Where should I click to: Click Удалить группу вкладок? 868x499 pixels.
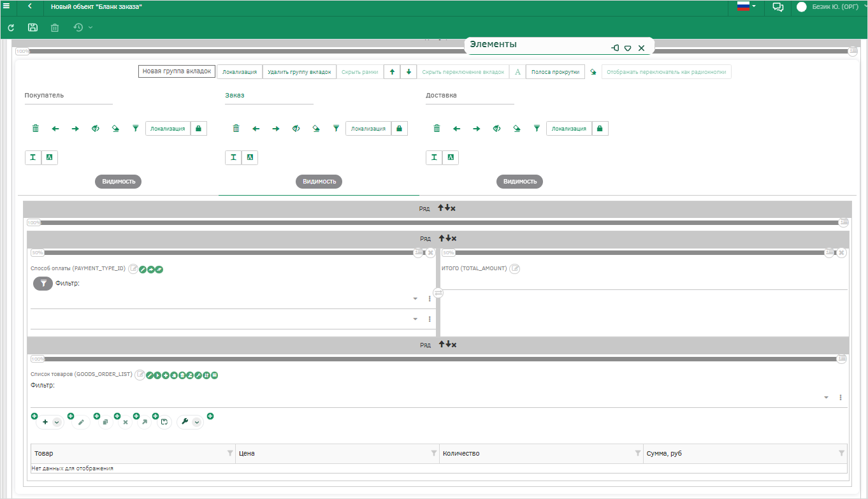(299, 72)
